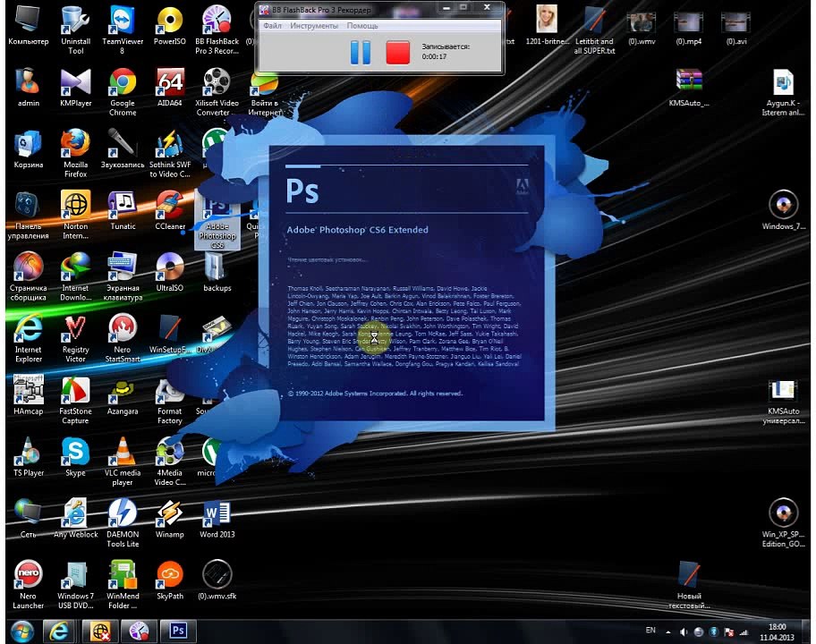Viewport: 816px width, 644px height.
Task: Select DAEMON Tools Lite icon
Action: [x=123, y=522]
